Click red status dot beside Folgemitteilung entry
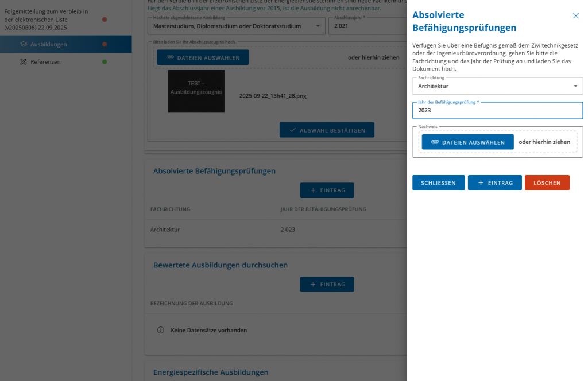 pos(105,20)
